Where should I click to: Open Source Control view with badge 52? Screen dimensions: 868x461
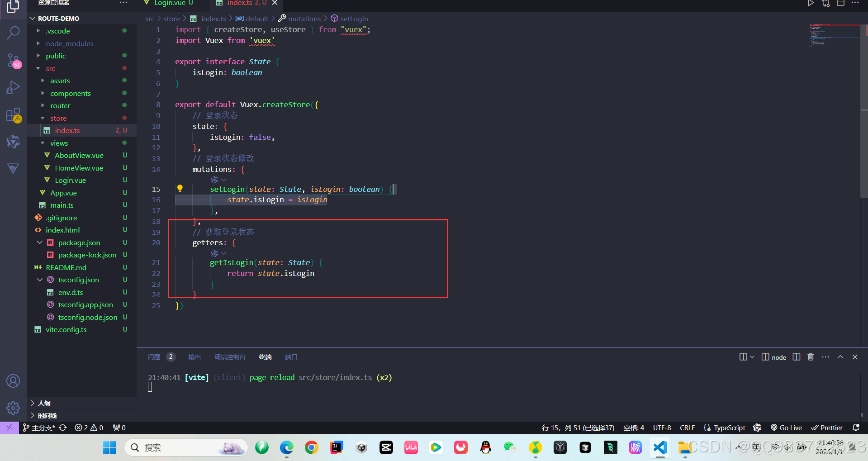[x=13, y=60]
